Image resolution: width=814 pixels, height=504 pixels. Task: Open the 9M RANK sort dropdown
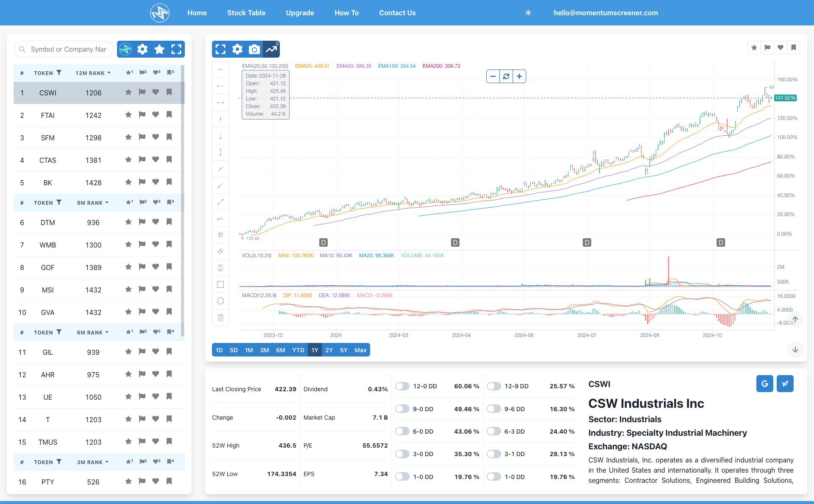click(93, 203)
